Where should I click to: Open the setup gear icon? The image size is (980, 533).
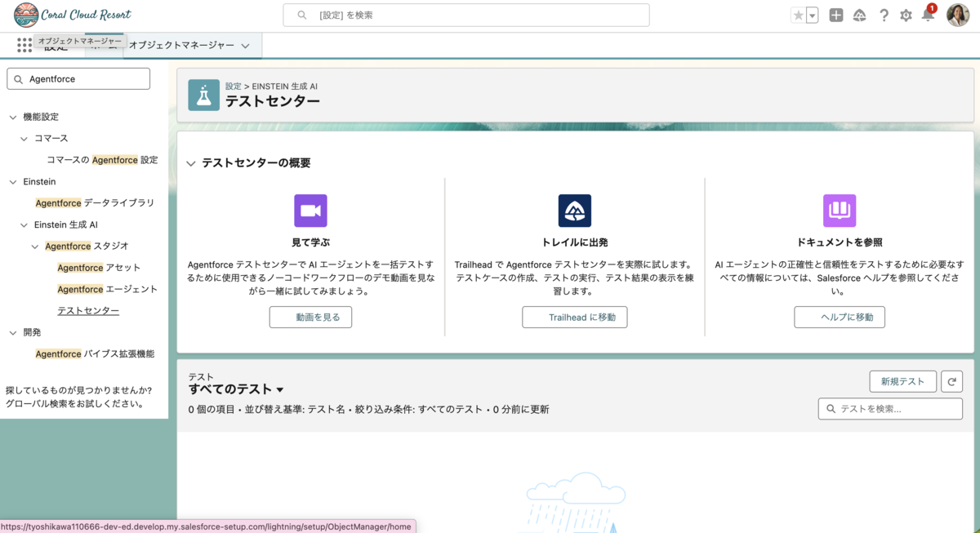click(906, 15)
